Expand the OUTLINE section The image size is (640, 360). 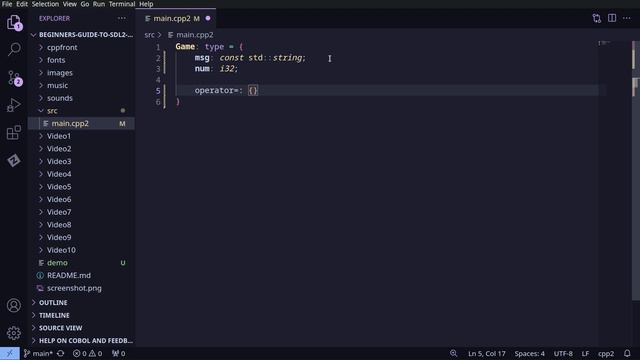coord(82,302)
